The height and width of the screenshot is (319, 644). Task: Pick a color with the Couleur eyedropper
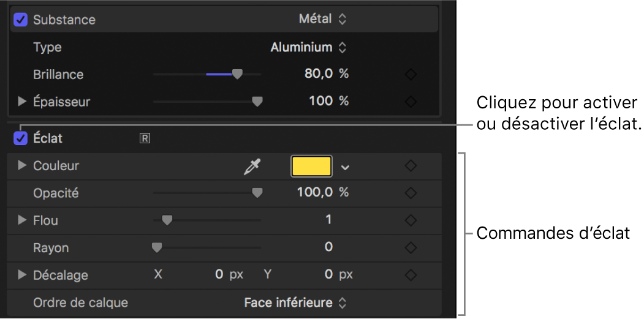pos(251,167)
